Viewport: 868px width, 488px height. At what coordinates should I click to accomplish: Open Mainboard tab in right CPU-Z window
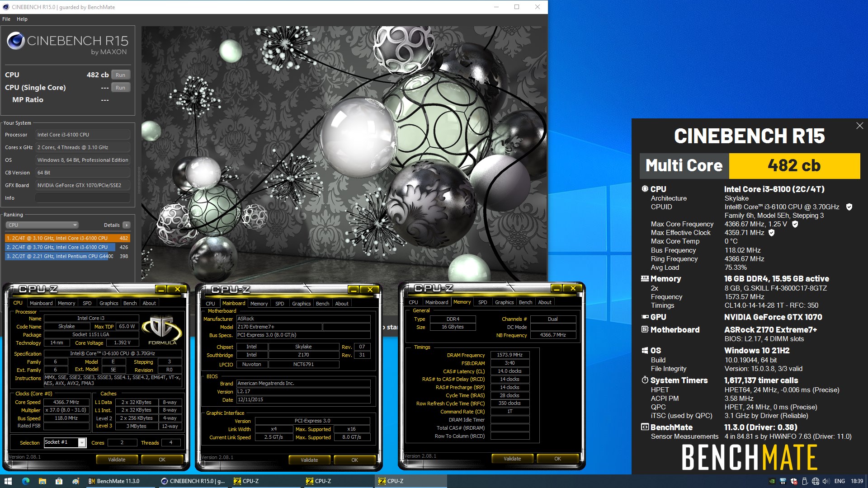(x=437, y=302)
